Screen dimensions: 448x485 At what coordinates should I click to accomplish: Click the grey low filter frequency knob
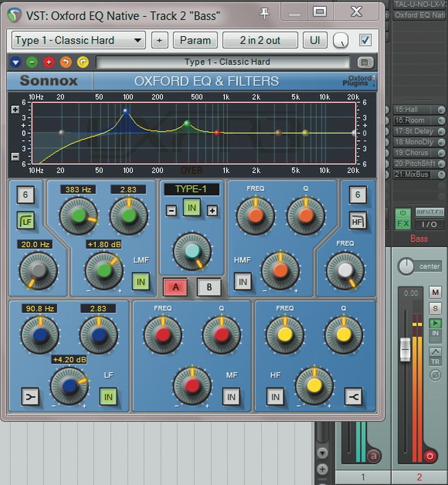38,271
